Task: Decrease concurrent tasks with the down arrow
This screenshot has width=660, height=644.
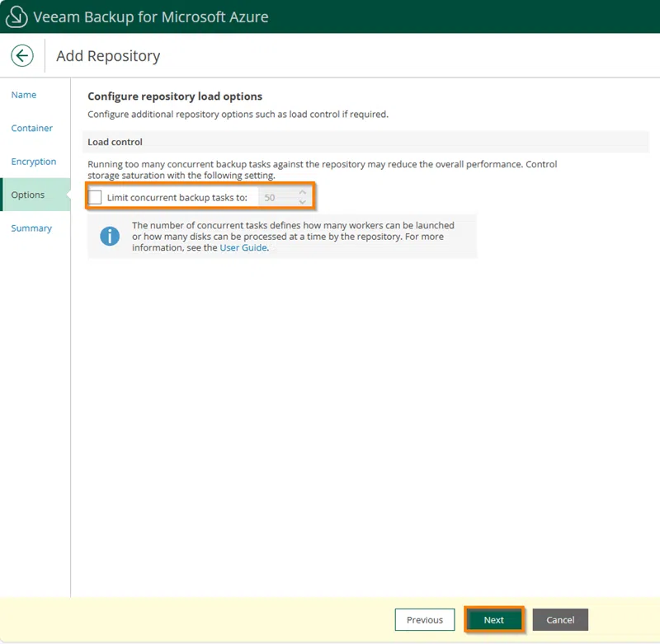Action: click(x=303, y=203)
